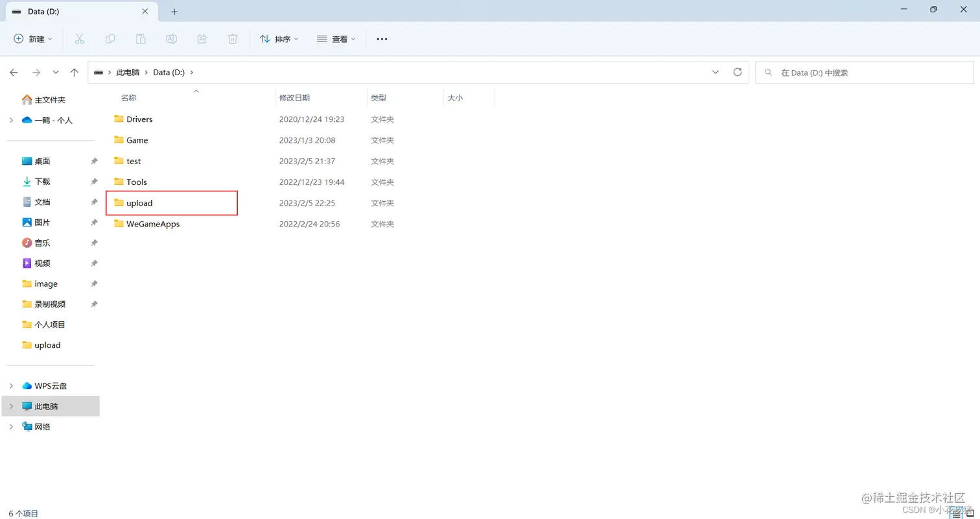Open the 新建 (New) menu button

[x=33, y=39]
